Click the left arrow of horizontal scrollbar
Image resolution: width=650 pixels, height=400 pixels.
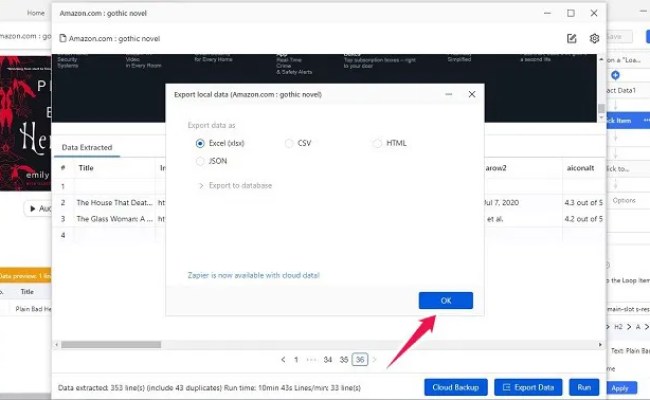(x=57, y=344)
